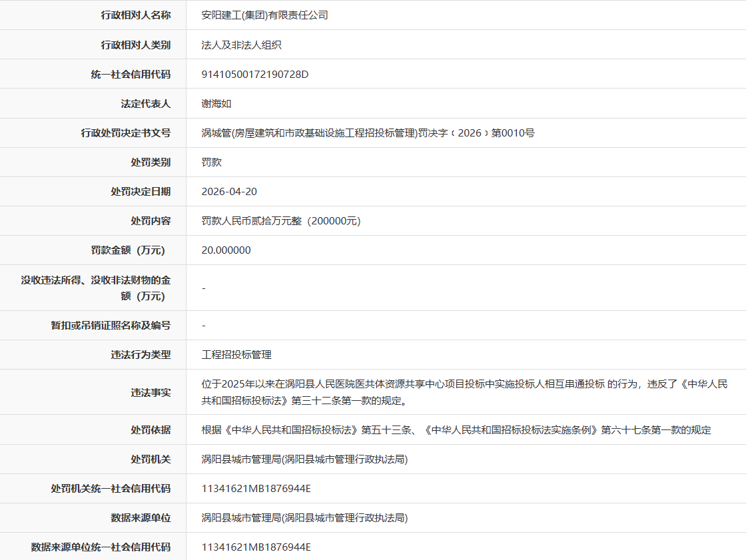
Task: Click the 行政相对人类别 label
Action: click(136, 45)
